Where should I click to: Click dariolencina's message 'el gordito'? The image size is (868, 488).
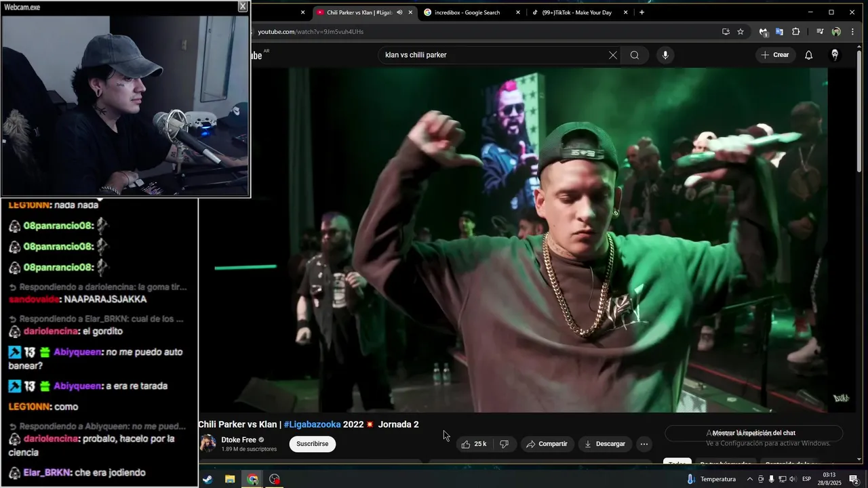102,331
